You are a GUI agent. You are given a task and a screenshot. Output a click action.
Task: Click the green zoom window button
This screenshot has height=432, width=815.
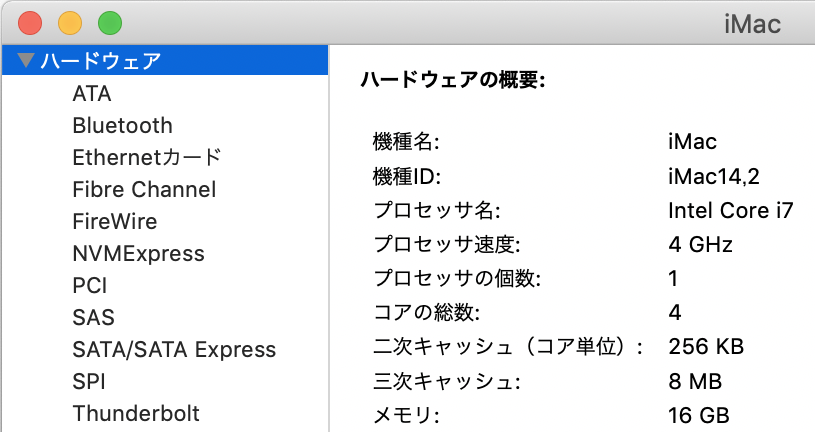pyautogui.click(x=110, y=23)
